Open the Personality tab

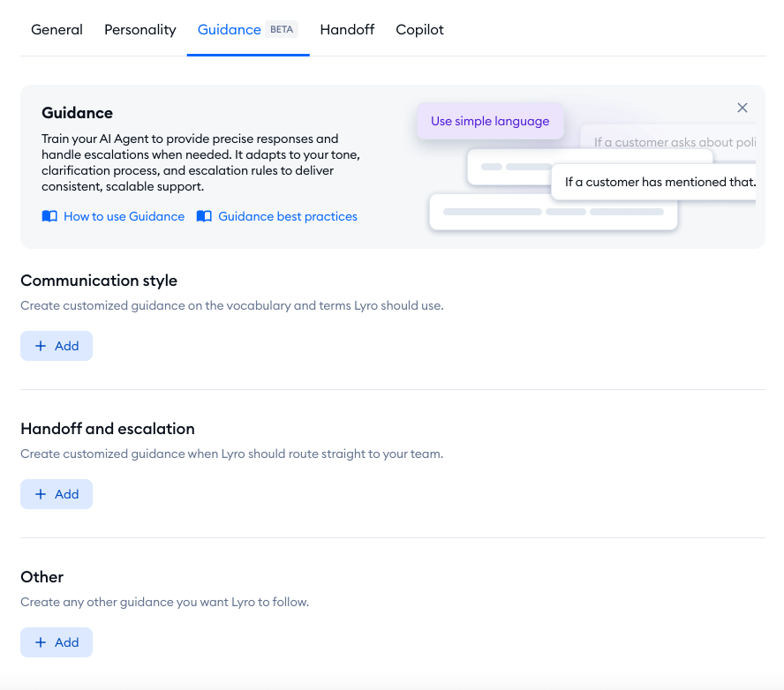pos(139,29)
